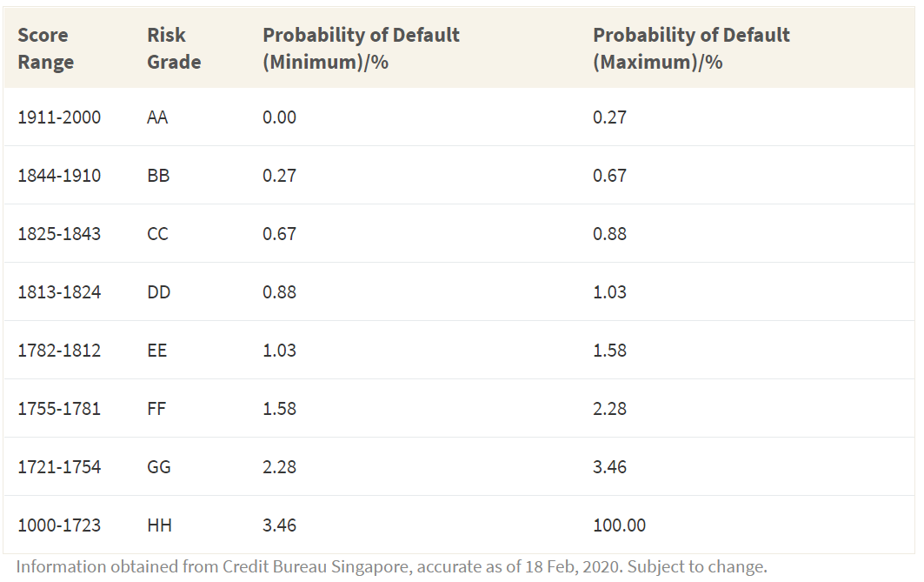The width and height of the screenshot is (924, 582).
Task: Select the 1911-2000 score range cell
Action: [x=59, y=117]
